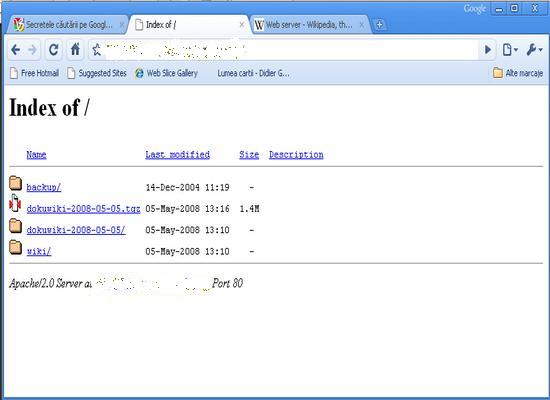This screenshot has width=550, height=400.
Task: Sort listing by Name column
Action: [x=36, y=154]
